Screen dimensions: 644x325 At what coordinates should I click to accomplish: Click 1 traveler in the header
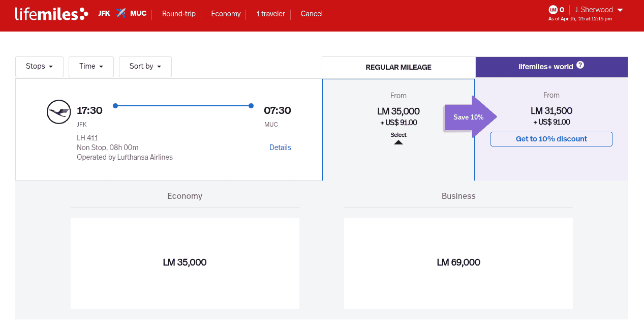coord(270,14)
